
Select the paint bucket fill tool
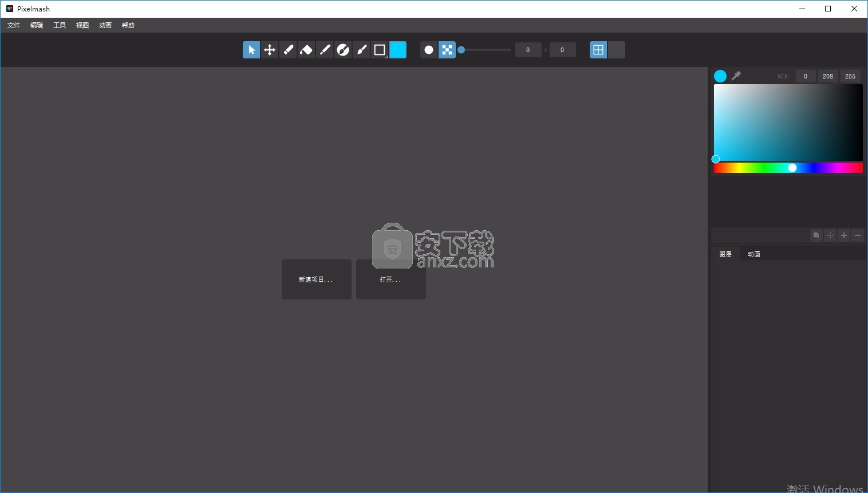click(306, 50)
